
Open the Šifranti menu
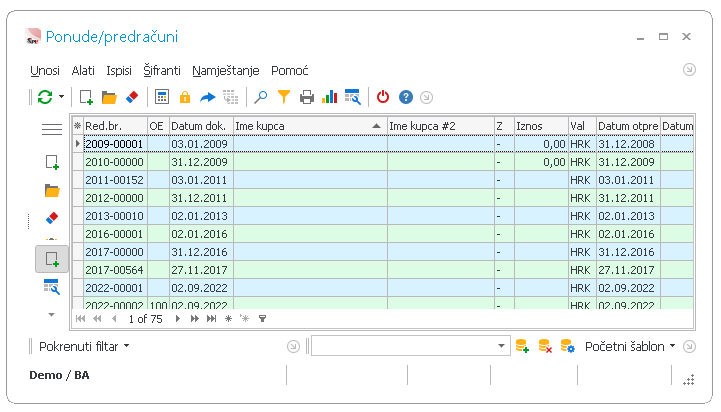[x=162, y=71]
